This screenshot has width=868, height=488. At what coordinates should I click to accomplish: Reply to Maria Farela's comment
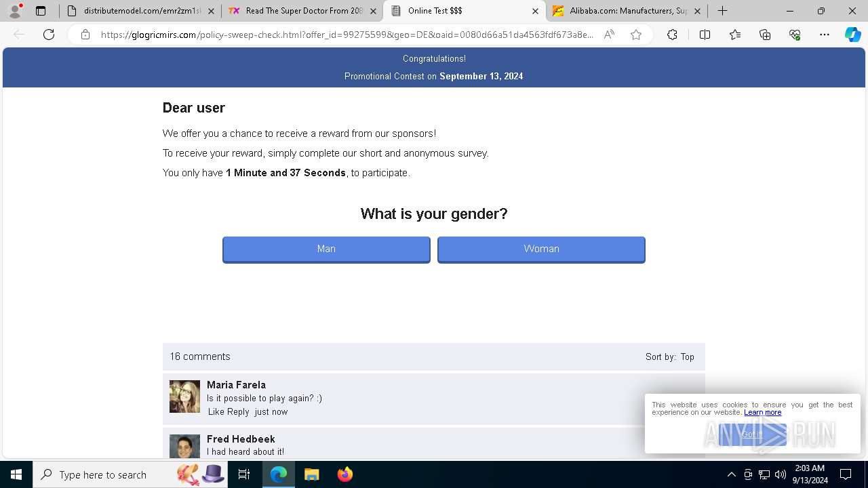coord(238,411)
